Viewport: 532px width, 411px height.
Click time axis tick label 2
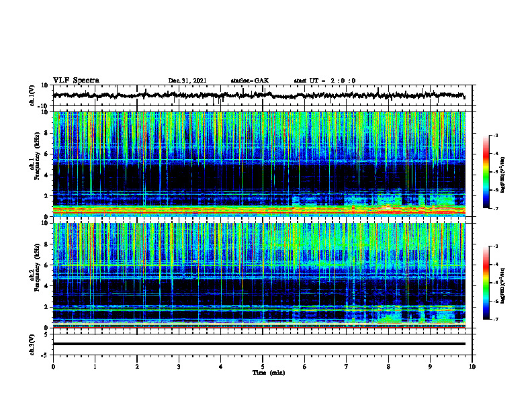(137, 367)
